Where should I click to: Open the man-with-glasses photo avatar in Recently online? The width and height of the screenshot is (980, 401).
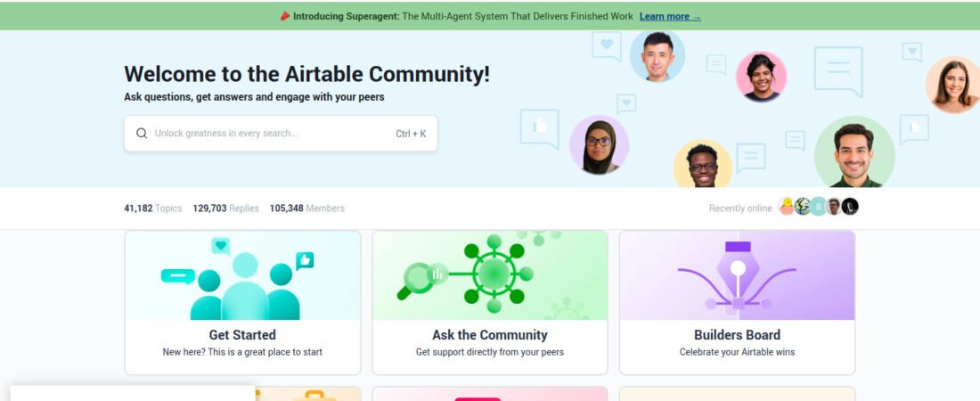pyautogui.click(x=834, y=207)
